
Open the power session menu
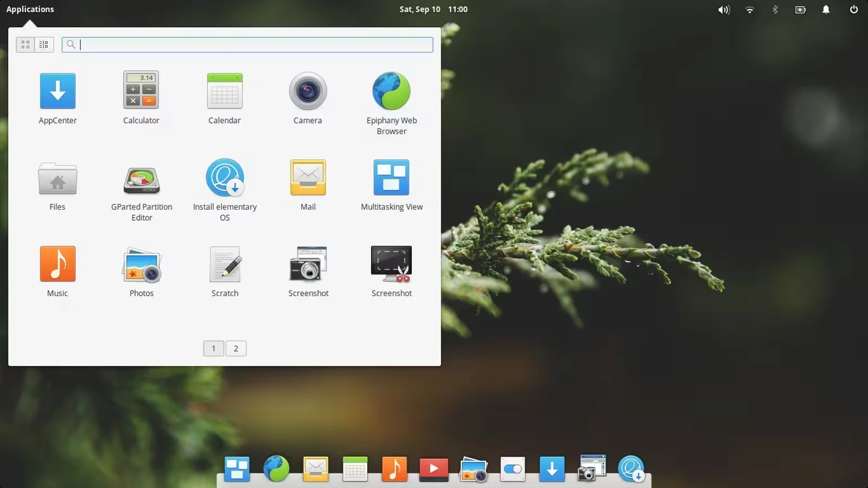(853, 10)
